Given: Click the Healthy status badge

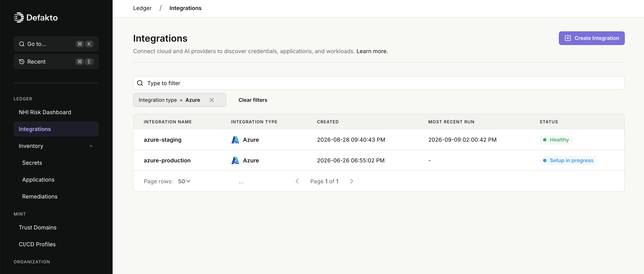Looking at the screenshot, I should coord(556,140).
